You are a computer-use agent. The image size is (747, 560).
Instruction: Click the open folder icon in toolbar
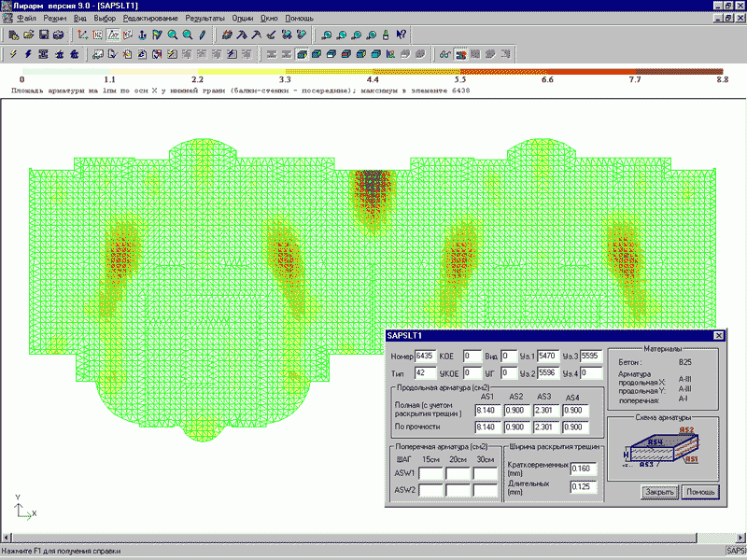tap(28, 35)
